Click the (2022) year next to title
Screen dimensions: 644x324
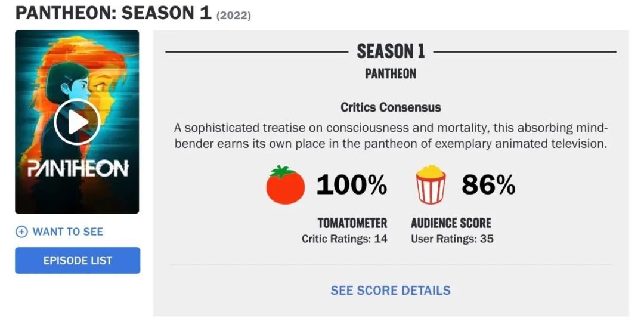tap(233, 15)
